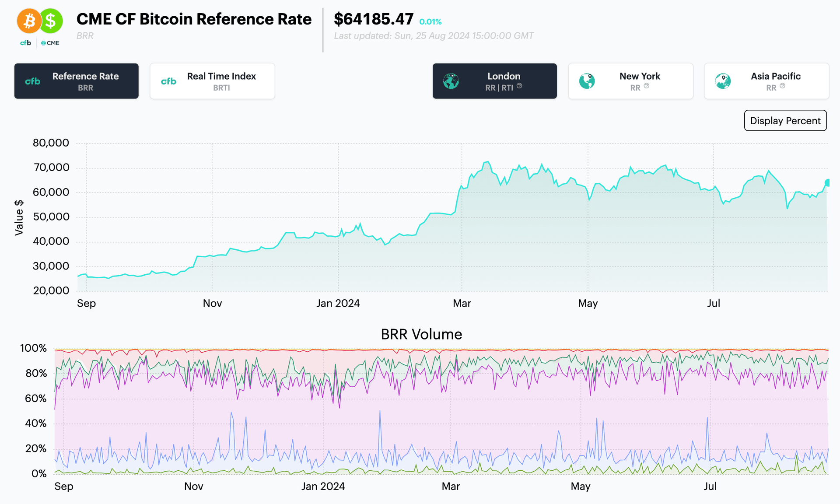The image size is (840, 504).
Task: Click Mar label on price chart axis
Action: tap(462, 304)
